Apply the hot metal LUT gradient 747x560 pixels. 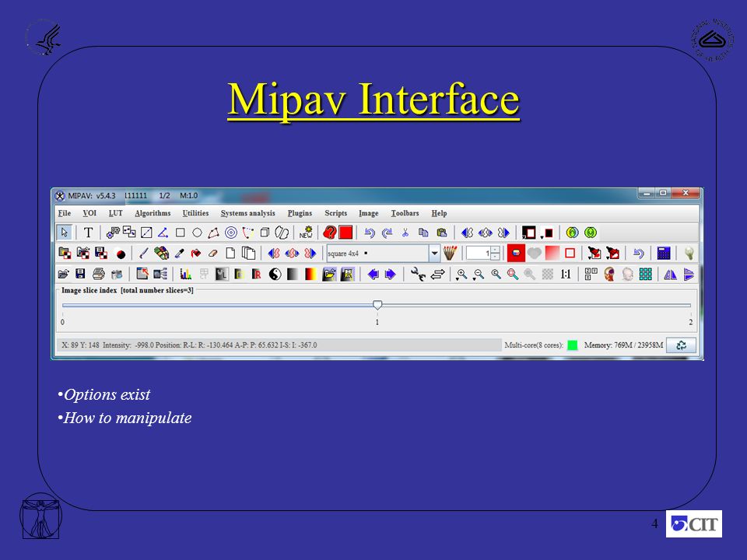click(310, 274)
